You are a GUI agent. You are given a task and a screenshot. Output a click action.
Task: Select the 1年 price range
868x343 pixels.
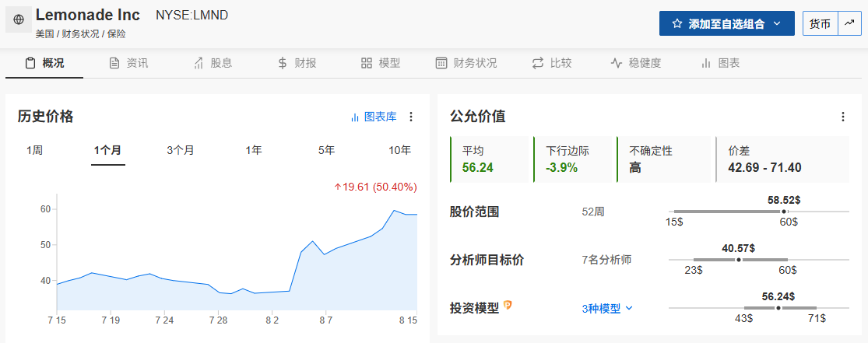254,150
